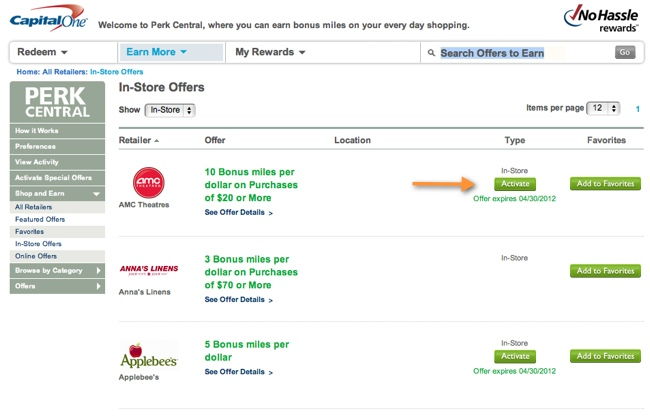Click the Go search button
The height and width of the screenshot is (416, 650).
625,52
